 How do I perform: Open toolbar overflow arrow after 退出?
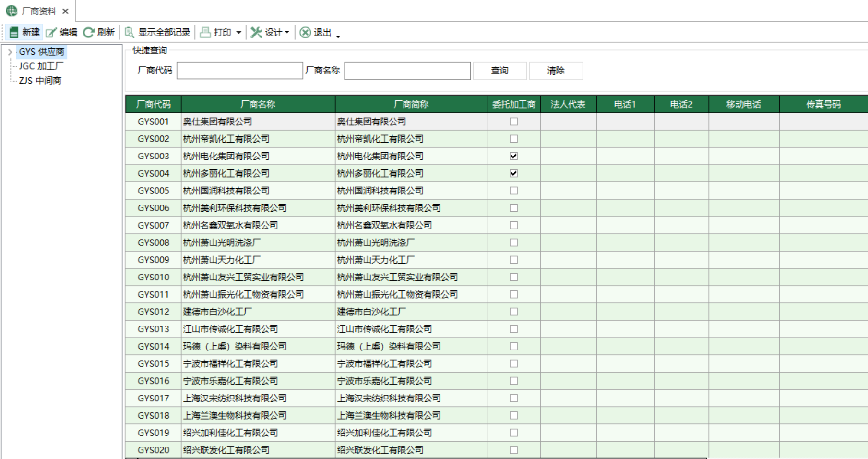pos(338,36)
